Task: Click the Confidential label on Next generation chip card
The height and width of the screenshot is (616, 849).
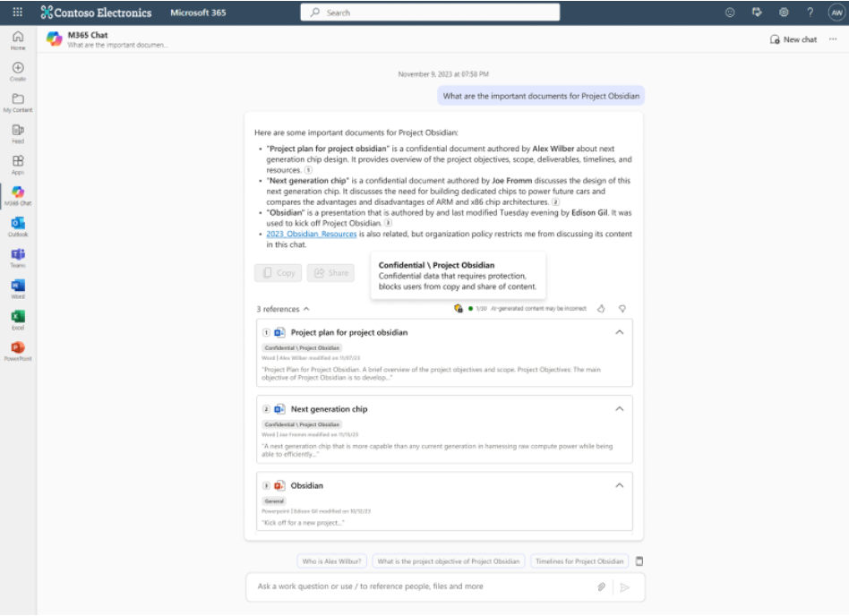Action: pos(302,425)
